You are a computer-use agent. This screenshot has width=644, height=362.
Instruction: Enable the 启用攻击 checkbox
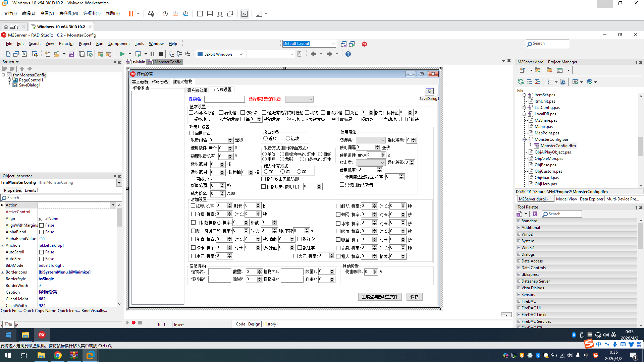coord(192,133)
